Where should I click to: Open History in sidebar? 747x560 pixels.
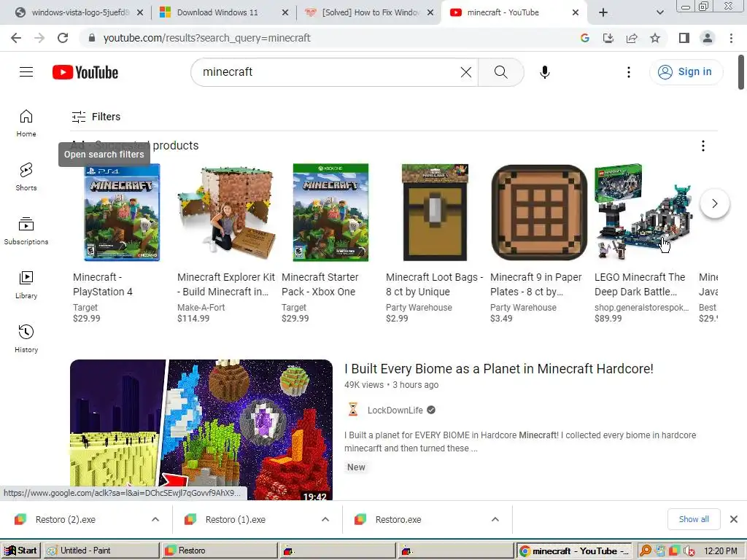point(26,338)
